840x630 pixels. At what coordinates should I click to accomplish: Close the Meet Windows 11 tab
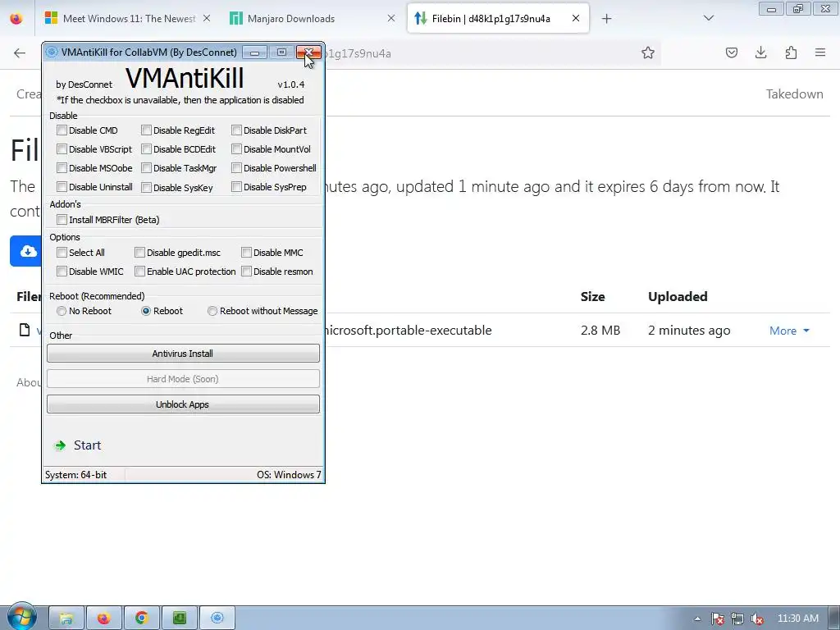207,19
